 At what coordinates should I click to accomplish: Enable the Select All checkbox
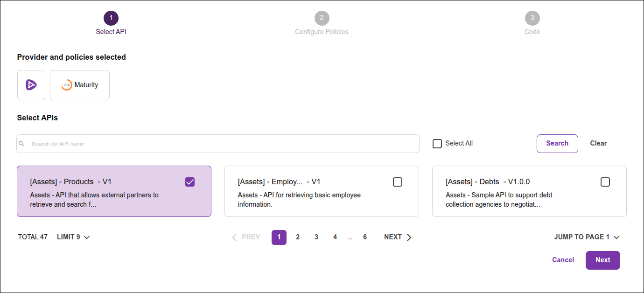point(437,143)
